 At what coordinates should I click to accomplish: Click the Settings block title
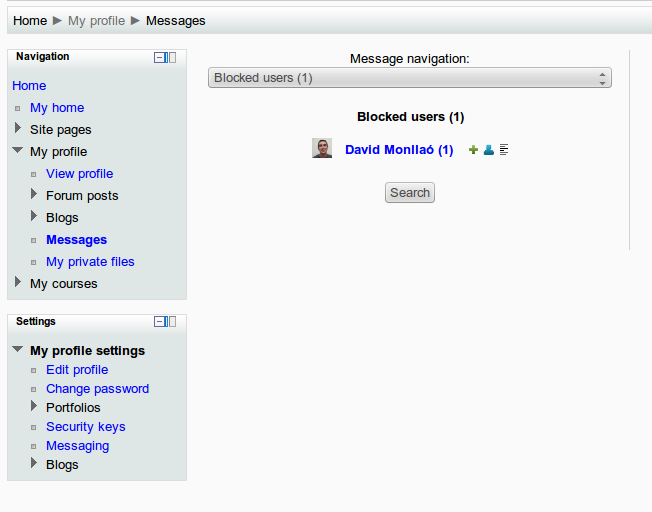(x=35, y=322)
